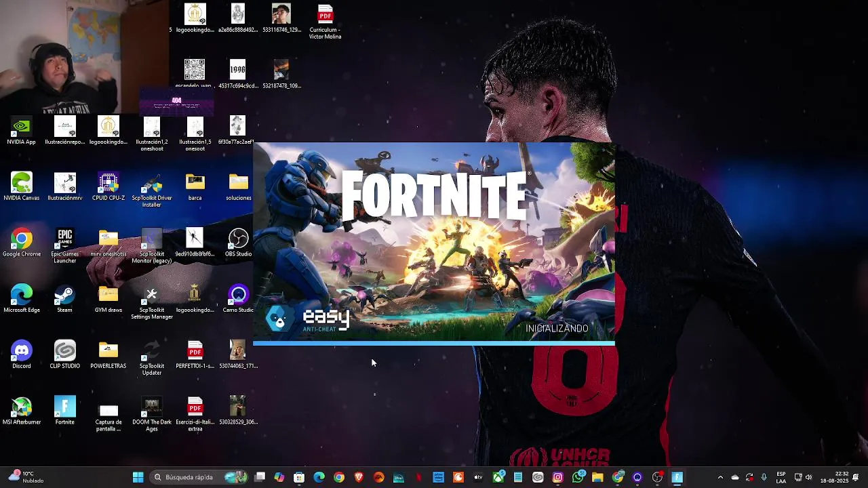
Task: Open the DOOM The Dark Ages shortcut
Action: 151,414
